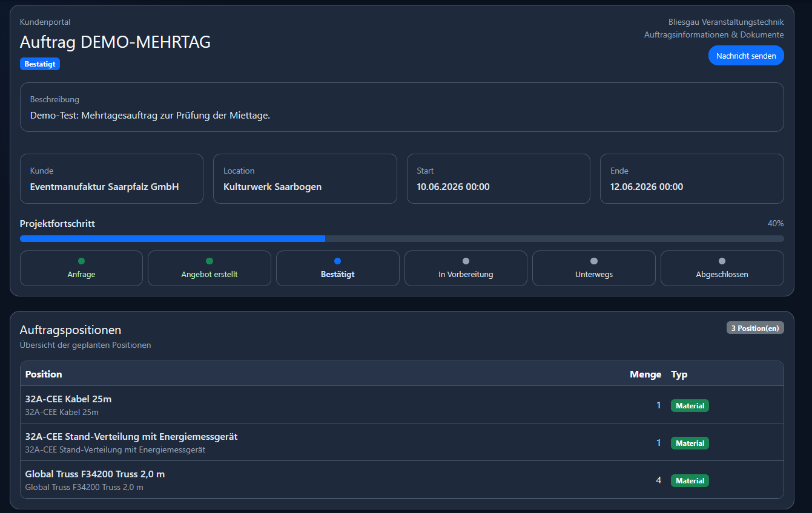Select the Angebot erstellt progress step
812x513 pixels.
[210, 268]
